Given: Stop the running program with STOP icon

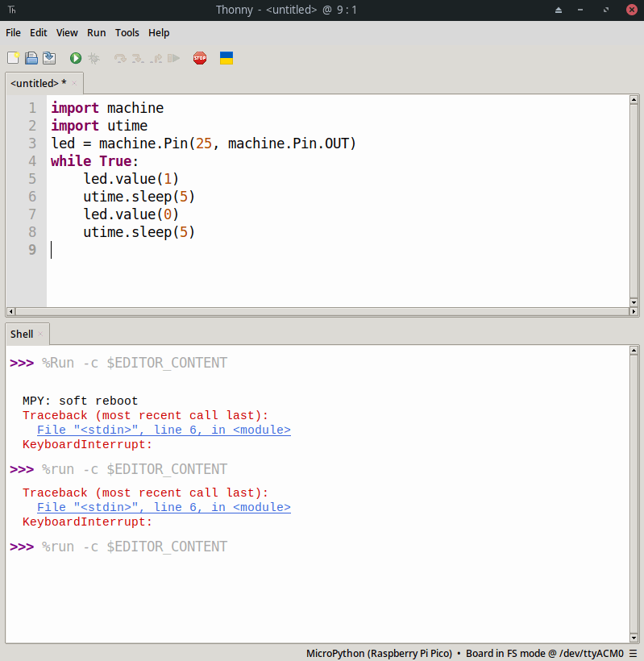Looking at the screenshot, I should click(x=200, y=58).
